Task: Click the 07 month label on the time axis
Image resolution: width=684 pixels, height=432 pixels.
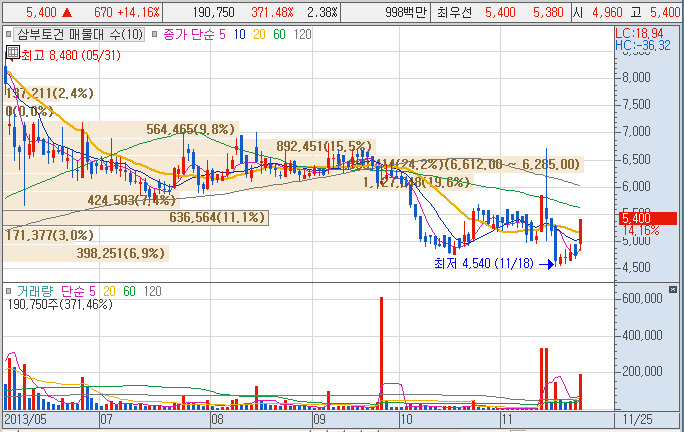Action: click(106, 419)
